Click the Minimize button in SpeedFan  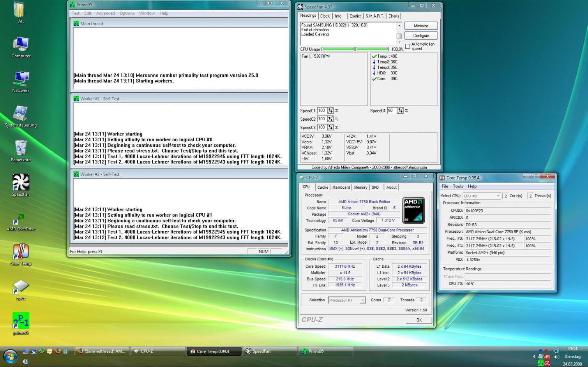(421, 26)
